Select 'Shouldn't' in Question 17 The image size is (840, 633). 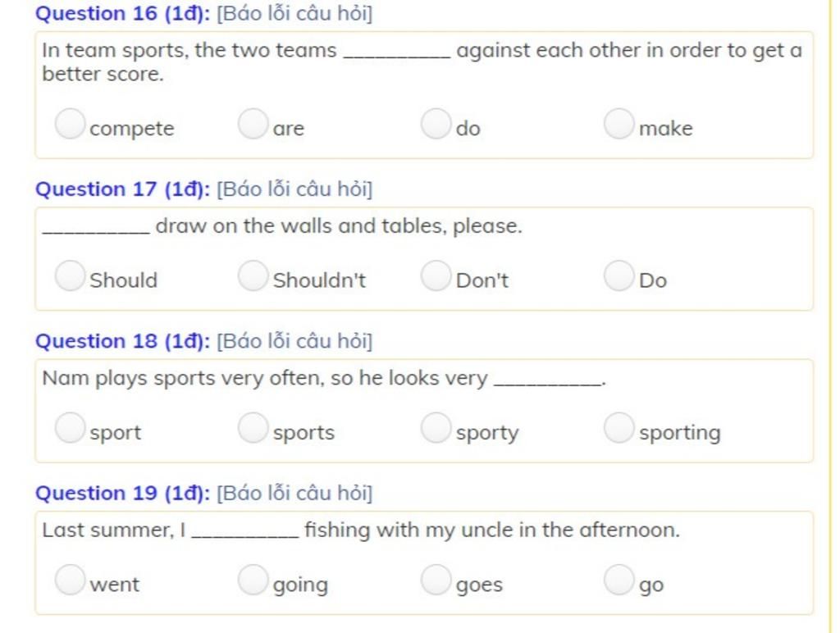coord(253,276)
